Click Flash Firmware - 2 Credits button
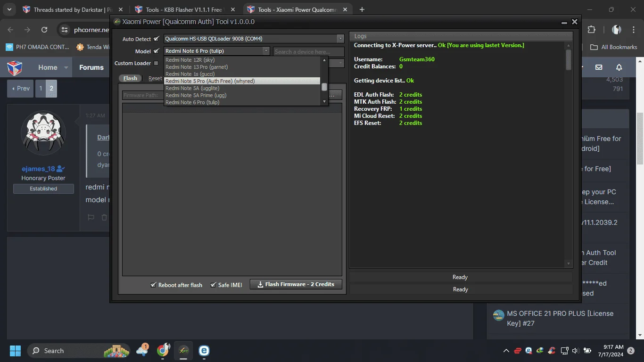644x362 pixels. tap(296, 284)
